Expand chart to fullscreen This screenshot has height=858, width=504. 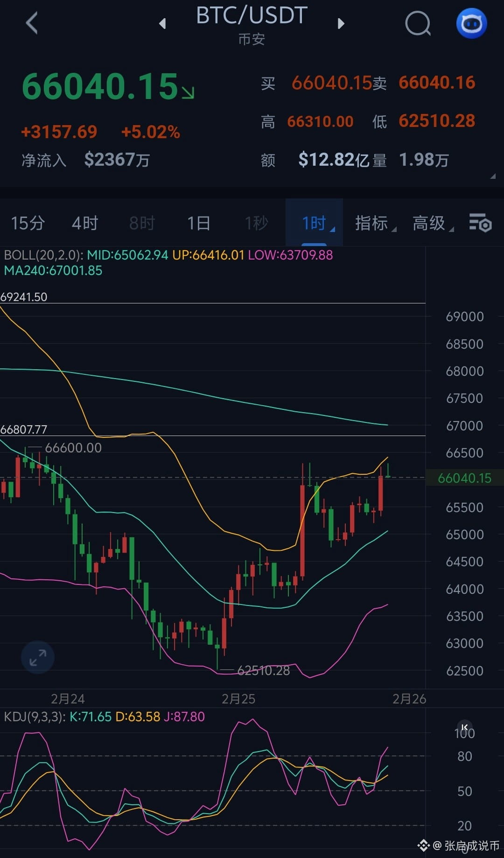(38, 657)
